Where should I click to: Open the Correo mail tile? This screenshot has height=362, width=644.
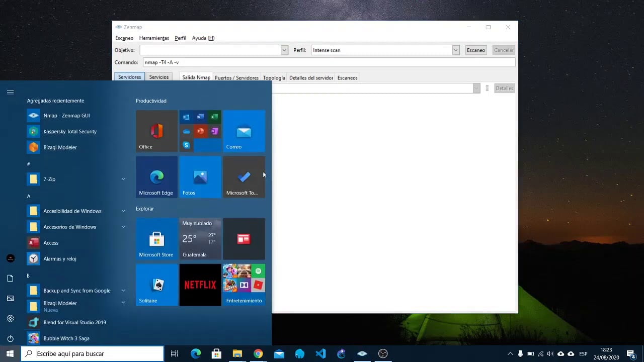[x=244, y=131]
